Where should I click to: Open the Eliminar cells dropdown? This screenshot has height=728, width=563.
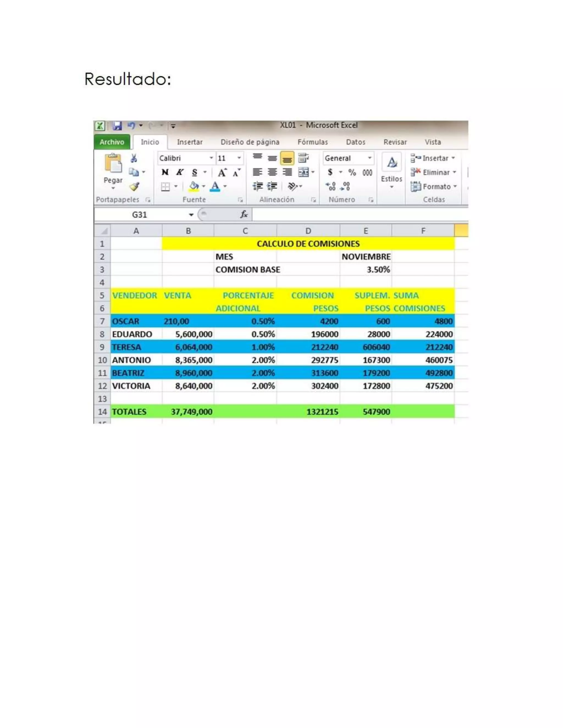434,172
